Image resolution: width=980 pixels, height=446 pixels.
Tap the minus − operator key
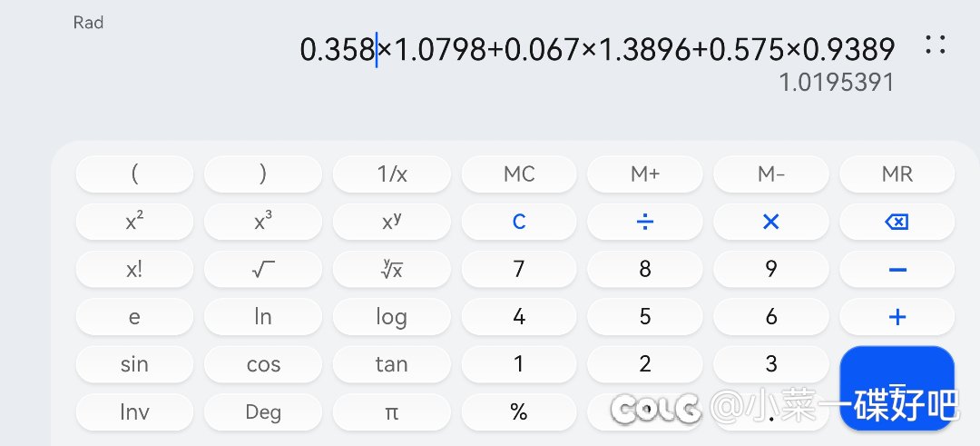[x=897, y=270]
